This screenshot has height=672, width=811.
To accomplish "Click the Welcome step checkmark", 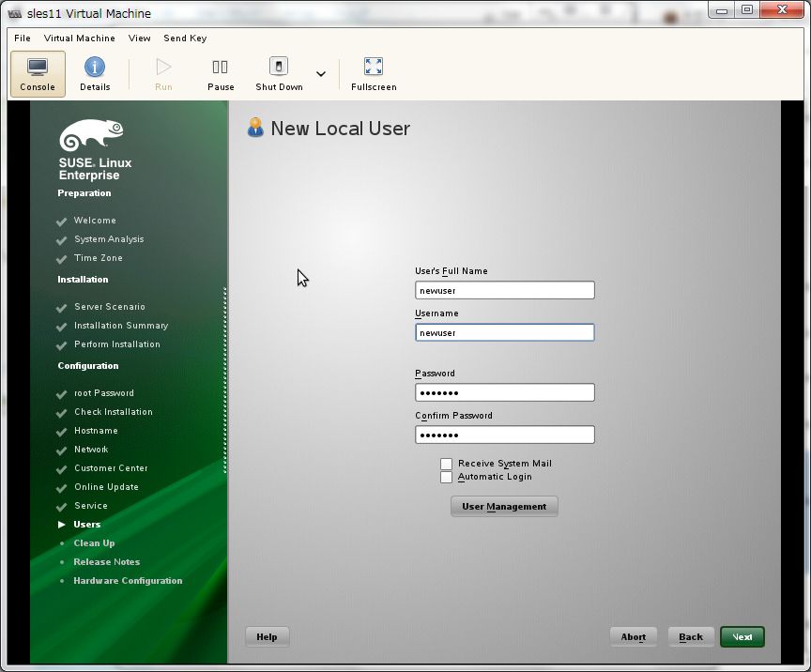I will (x=61, y=221).
